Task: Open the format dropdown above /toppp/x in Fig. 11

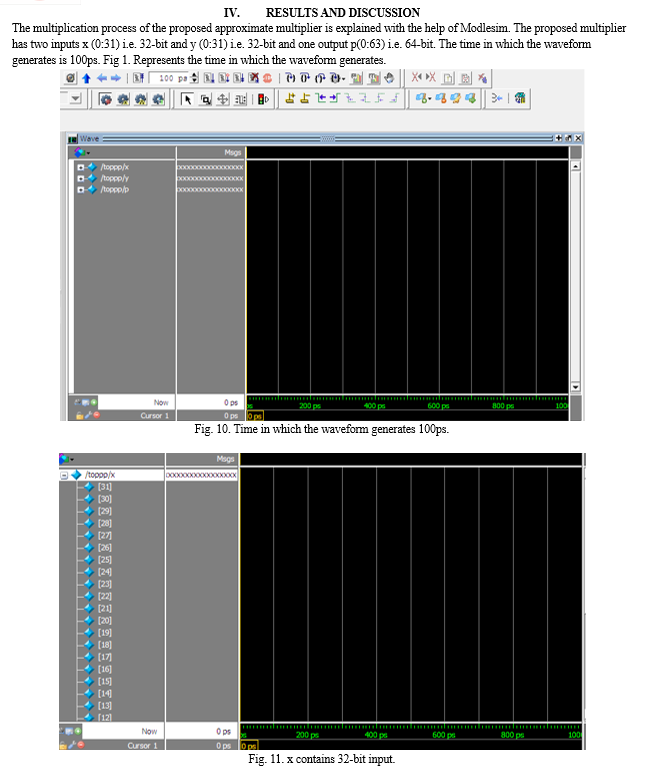Action: (x=72, y=459)
